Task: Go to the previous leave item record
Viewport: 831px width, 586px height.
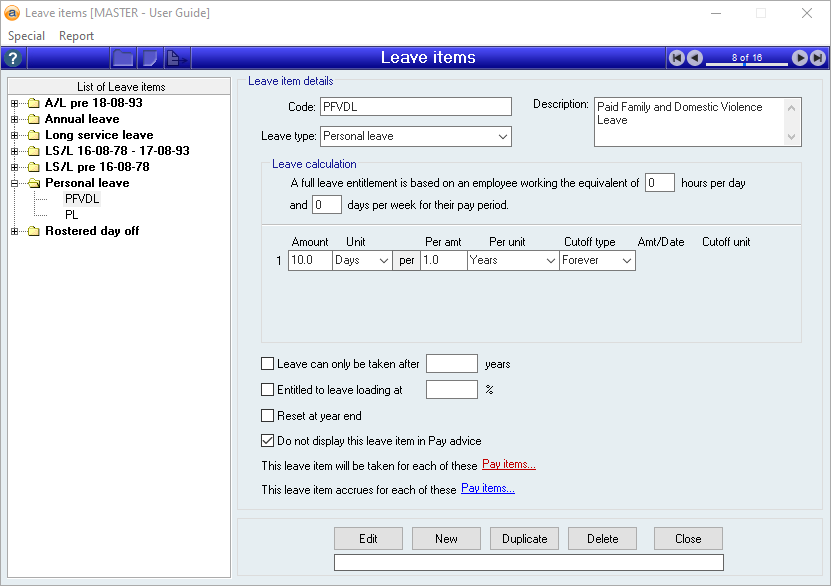Action: click(x=695, y=58)
